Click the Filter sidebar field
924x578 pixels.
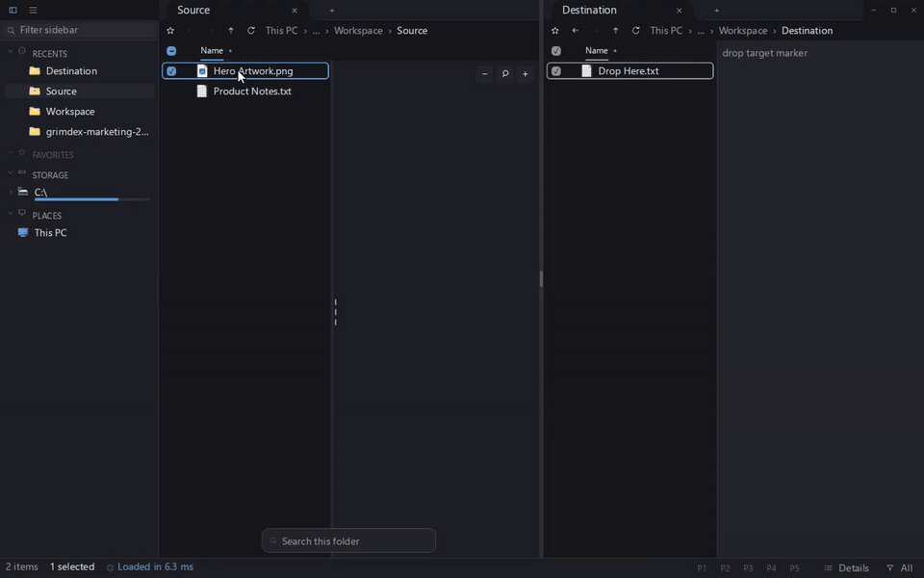(79, 30)
